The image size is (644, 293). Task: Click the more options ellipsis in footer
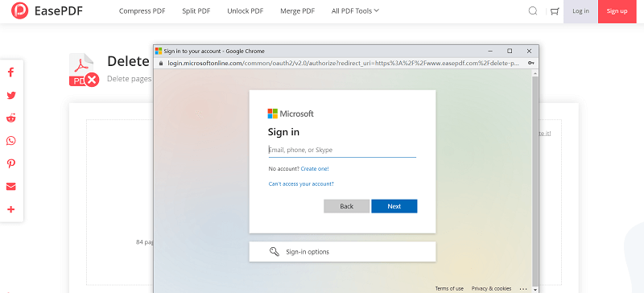point(522,288)
